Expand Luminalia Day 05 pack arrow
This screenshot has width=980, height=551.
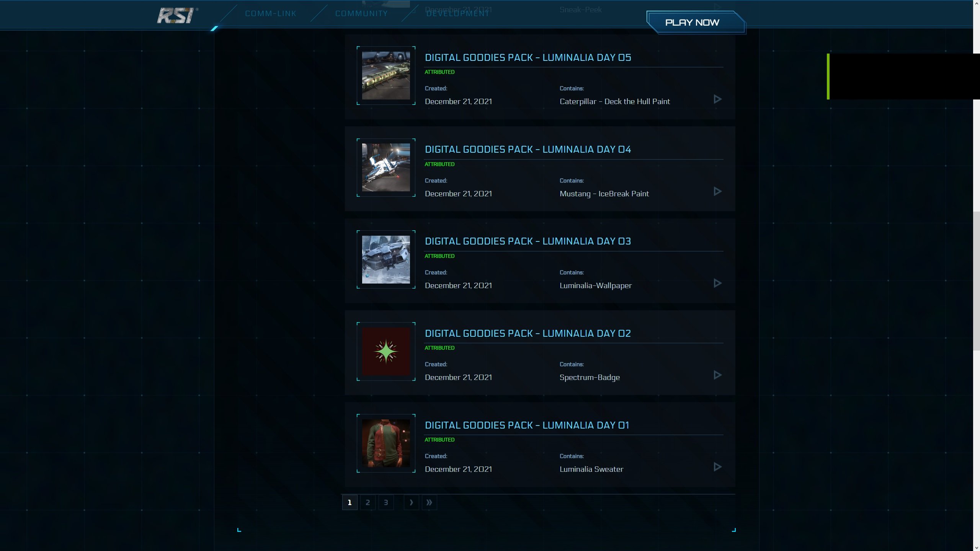pyautogui.click(x=718, y=99)
